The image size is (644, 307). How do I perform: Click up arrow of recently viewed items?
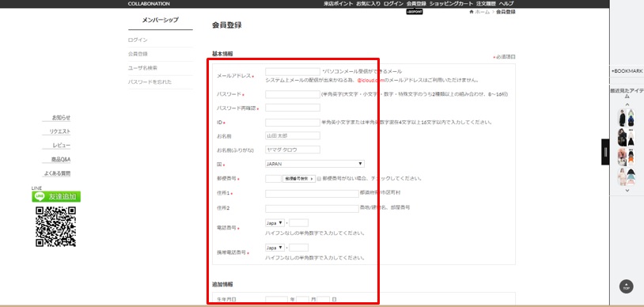click(627, 104)
